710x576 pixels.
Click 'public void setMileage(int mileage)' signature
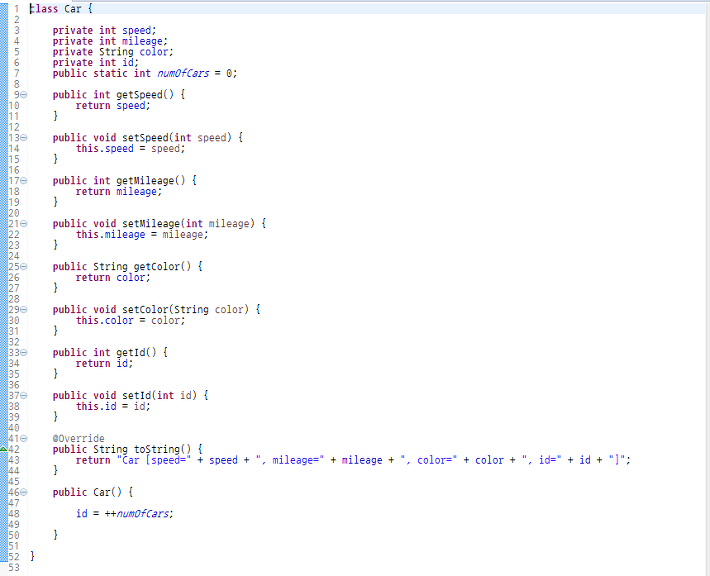pos(159,224)
